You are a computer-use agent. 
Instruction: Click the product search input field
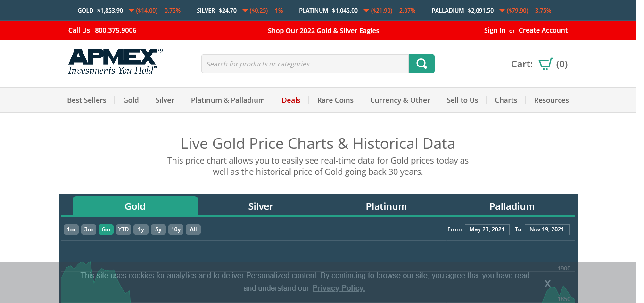click(305, 64)
